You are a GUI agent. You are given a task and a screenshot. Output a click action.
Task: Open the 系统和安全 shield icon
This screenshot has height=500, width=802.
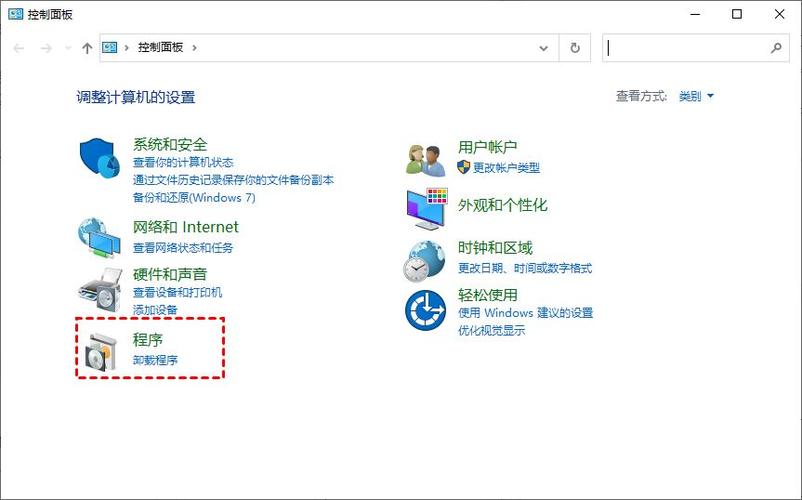(100, 157)
